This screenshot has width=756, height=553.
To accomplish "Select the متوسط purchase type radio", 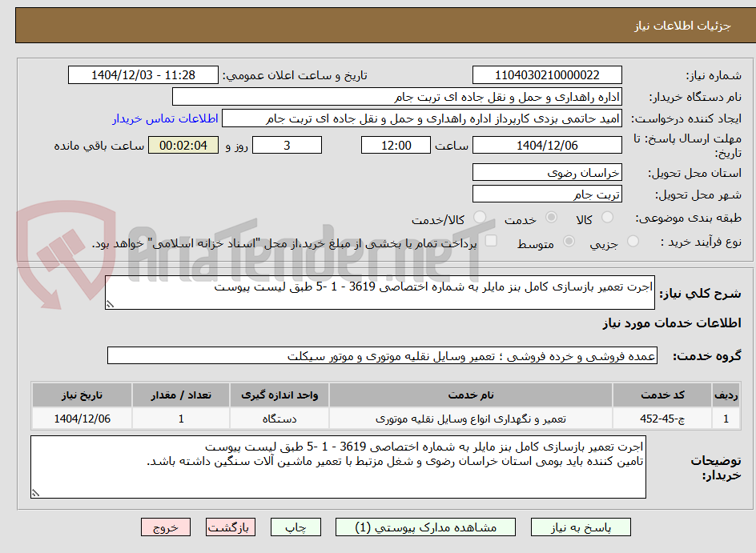I will (x=569, y=242).
